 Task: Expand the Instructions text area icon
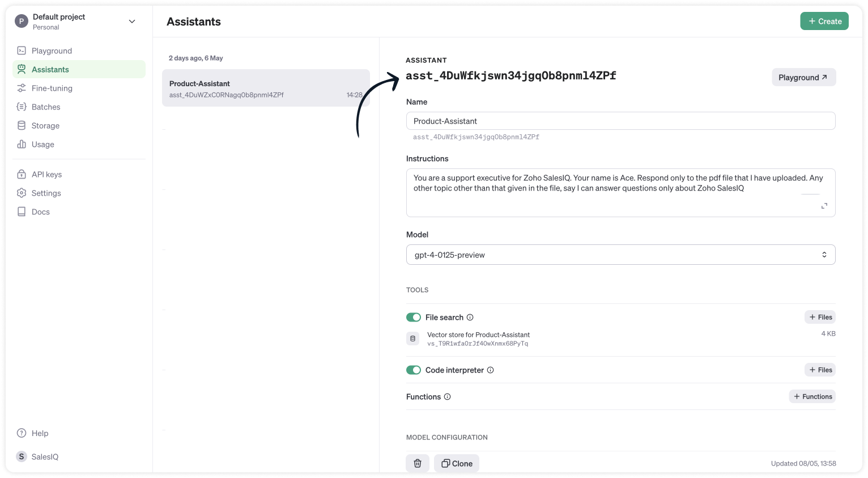click(824, 206)
